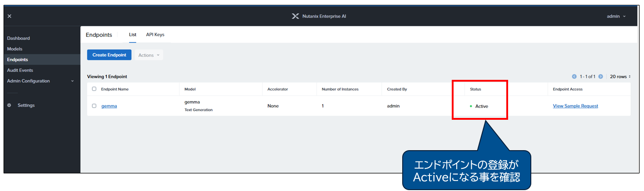The image size is (644, 191).
Task: Check the gemma endpoint row checkbox
Action: tap(94, 106)
